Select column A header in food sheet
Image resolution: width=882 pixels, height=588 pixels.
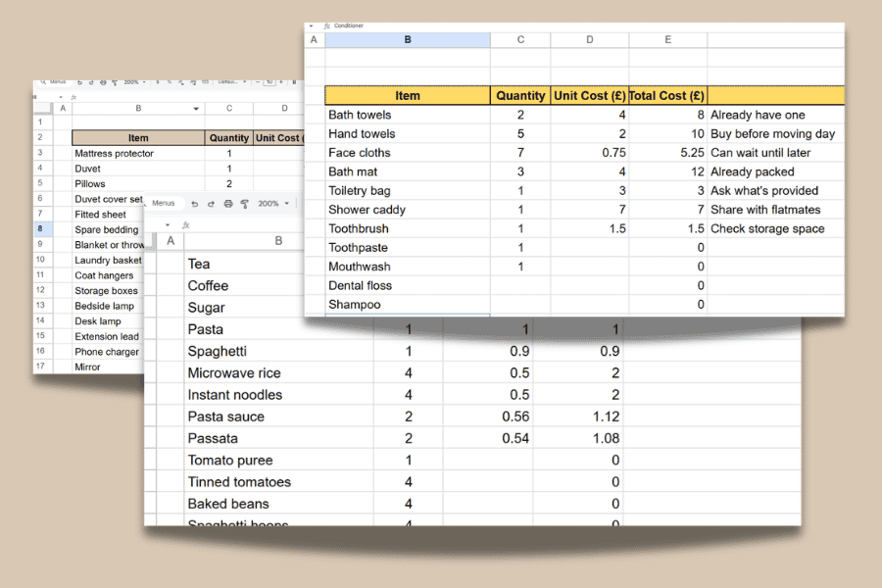171,241
